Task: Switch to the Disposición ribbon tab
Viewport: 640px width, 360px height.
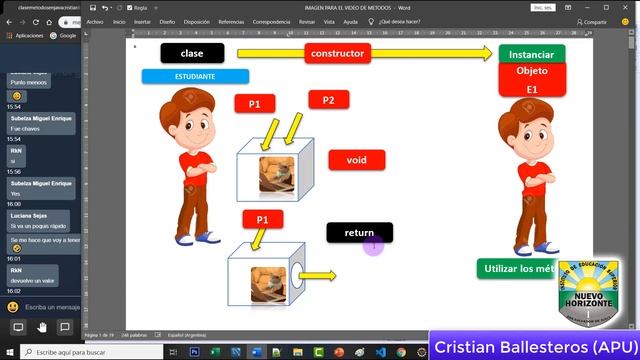Action: pos(197,22)
